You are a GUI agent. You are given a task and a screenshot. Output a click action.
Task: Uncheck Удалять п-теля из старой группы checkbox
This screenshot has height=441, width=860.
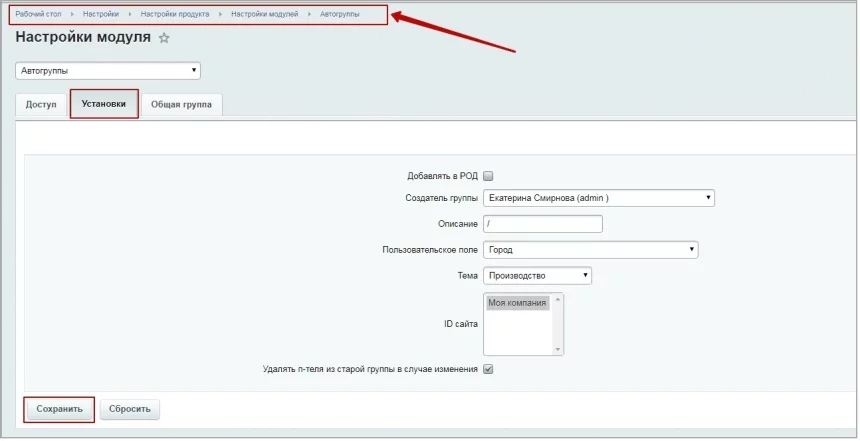[x=488, y=369]
